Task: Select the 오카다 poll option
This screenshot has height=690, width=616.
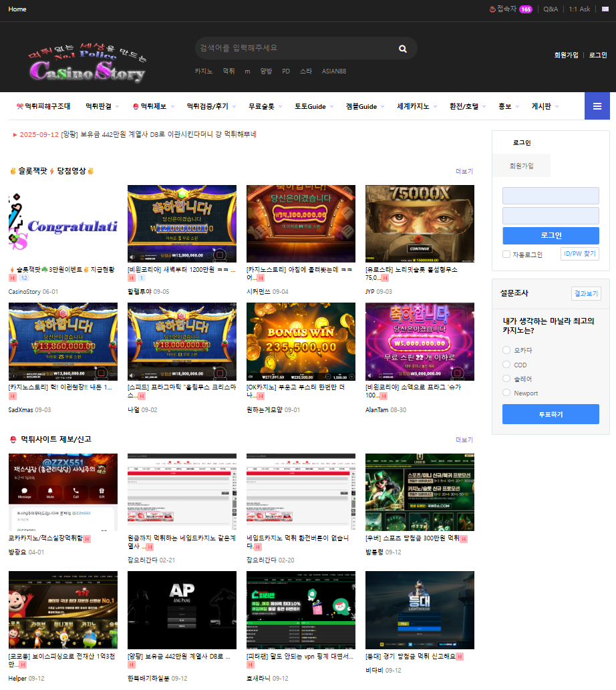Action: [x=506, y=350]
